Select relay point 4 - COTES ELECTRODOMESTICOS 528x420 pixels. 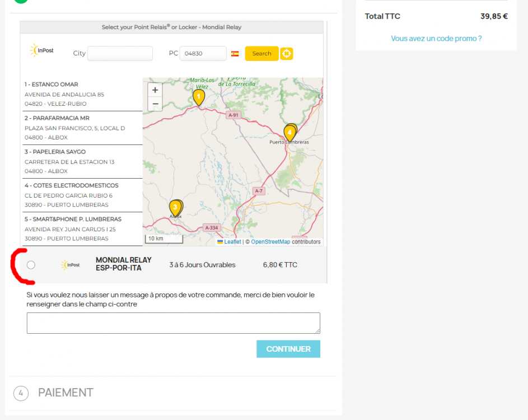coord(82,195)
